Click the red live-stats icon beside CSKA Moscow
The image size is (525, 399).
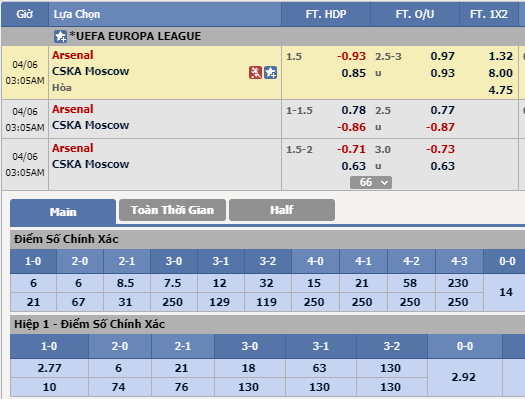(255, 72)
